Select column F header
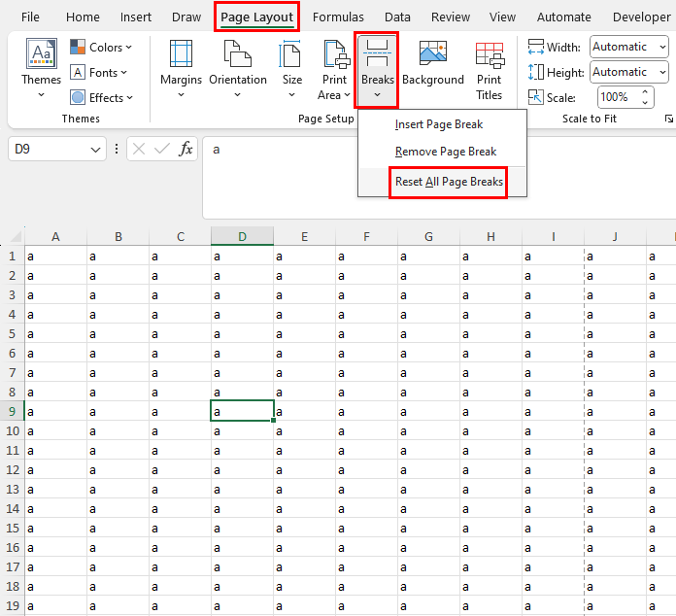Screen dimensions: 676x616 point(366,236)
